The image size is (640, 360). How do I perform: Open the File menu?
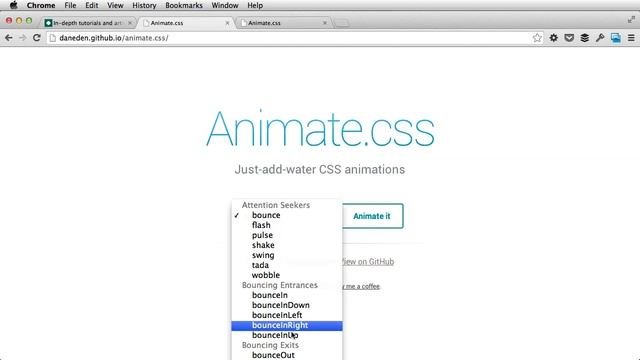[70, 5]
